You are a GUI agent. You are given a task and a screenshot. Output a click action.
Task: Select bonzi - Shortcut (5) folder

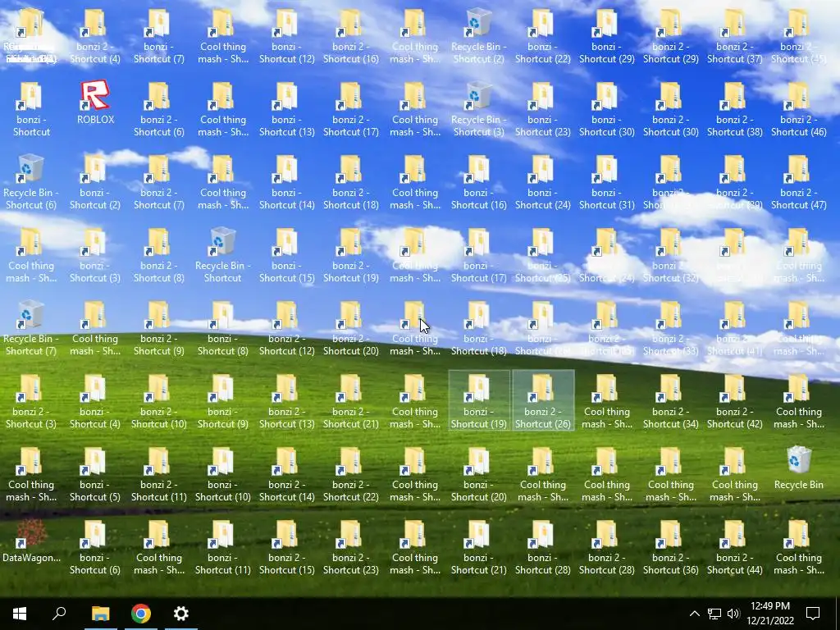coord(95,474)
